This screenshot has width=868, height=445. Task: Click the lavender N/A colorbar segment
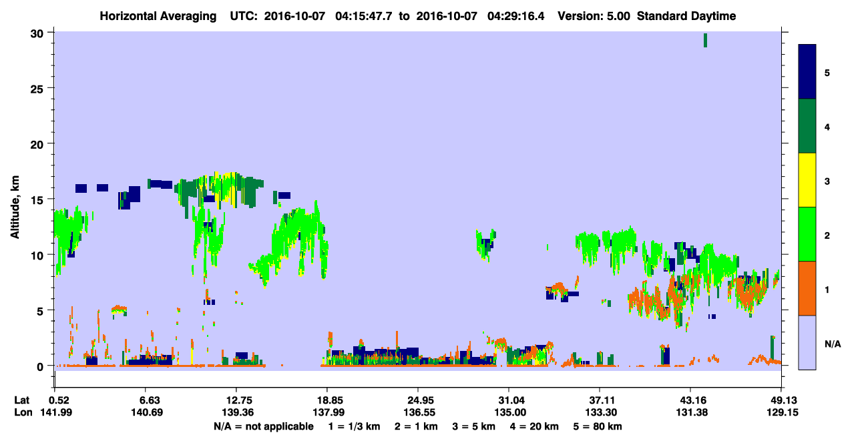click(x=807, y=342)
